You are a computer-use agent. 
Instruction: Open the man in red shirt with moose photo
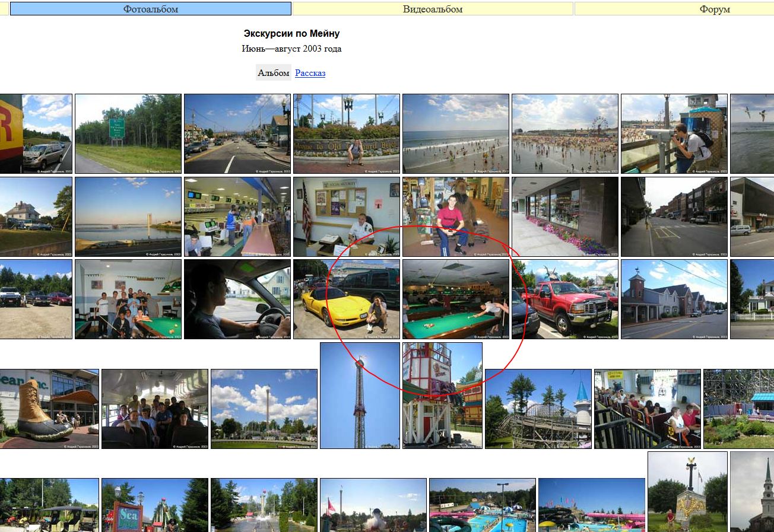coord(456,216)
